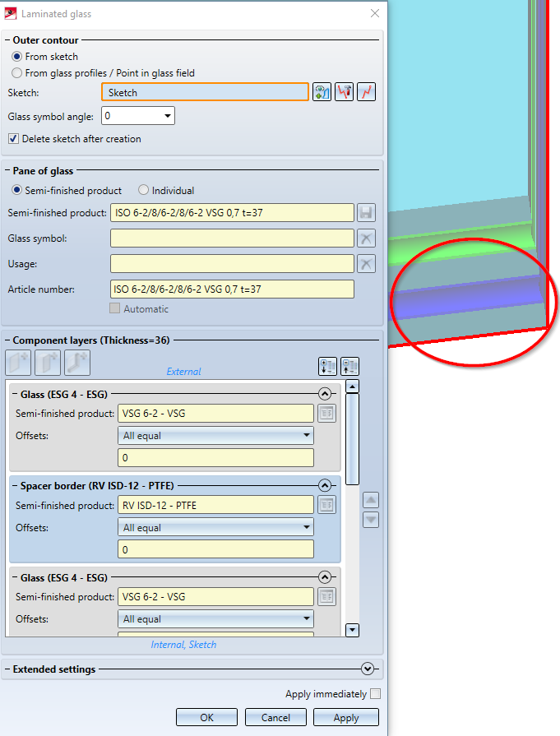Collapse second Glass (ESG 4 - ESG) layer
The width and height of the screenshot is (560, 736).
[324, 577]
